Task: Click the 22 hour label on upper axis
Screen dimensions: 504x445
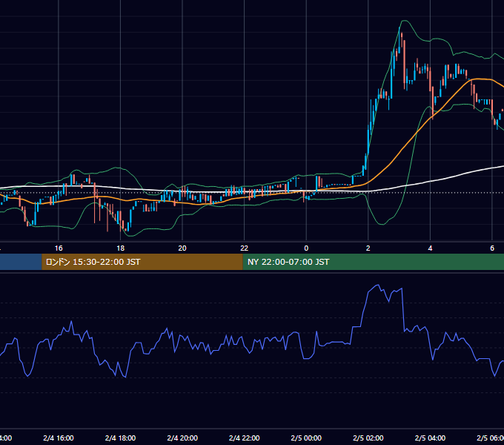Action: pos(245,248)
